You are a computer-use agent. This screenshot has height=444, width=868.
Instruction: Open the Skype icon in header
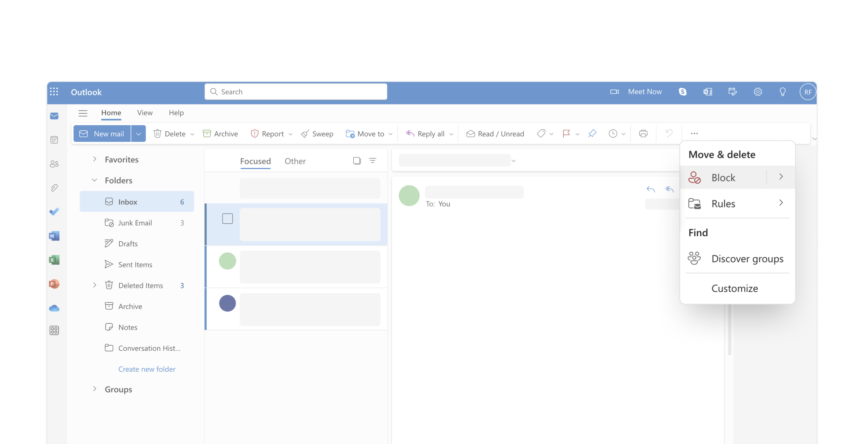click(x=682, y=92)
